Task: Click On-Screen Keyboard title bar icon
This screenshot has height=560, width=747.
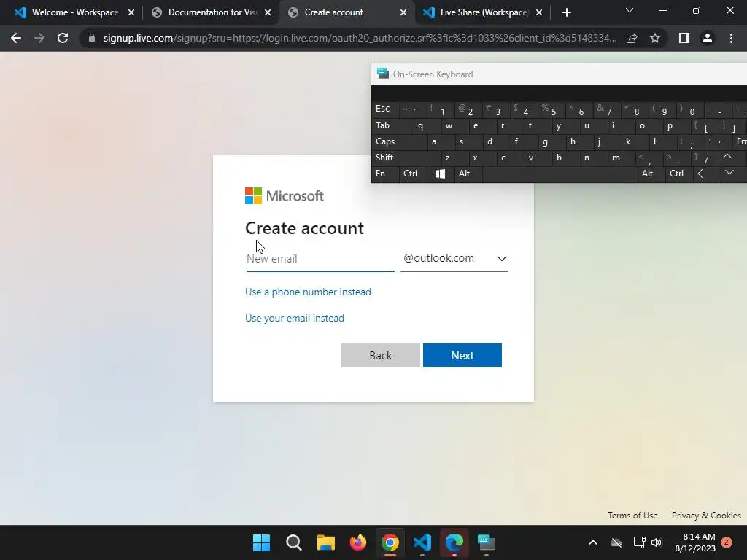Action: (x=382, y=74)
